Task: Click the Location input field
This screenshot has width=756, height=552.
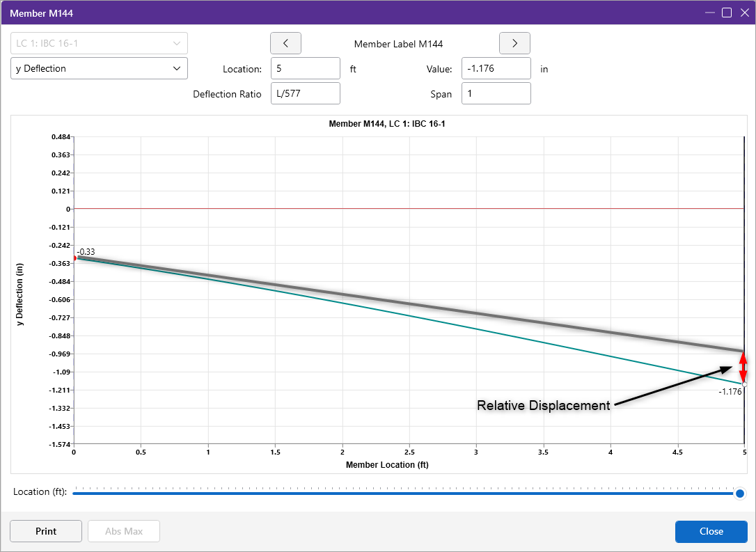Action: pos(305,69)
